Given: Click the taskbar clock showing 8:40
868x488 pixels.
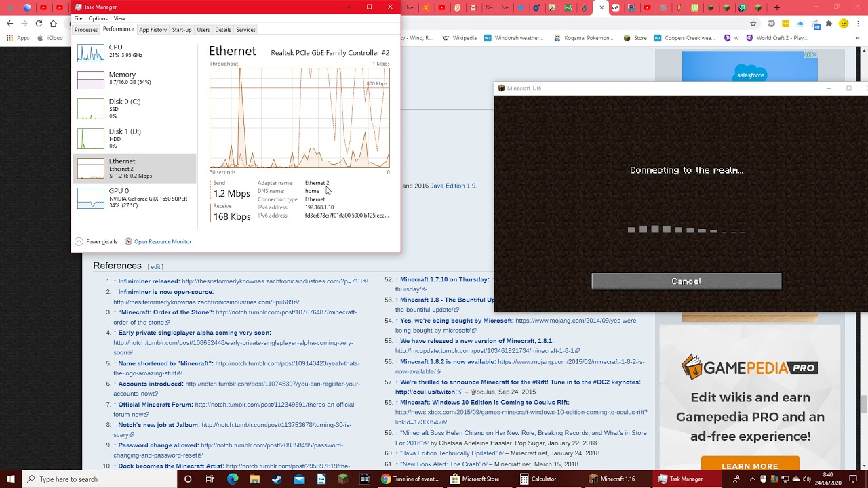Looking at the screenshot, I should click(x=827, y=479).
